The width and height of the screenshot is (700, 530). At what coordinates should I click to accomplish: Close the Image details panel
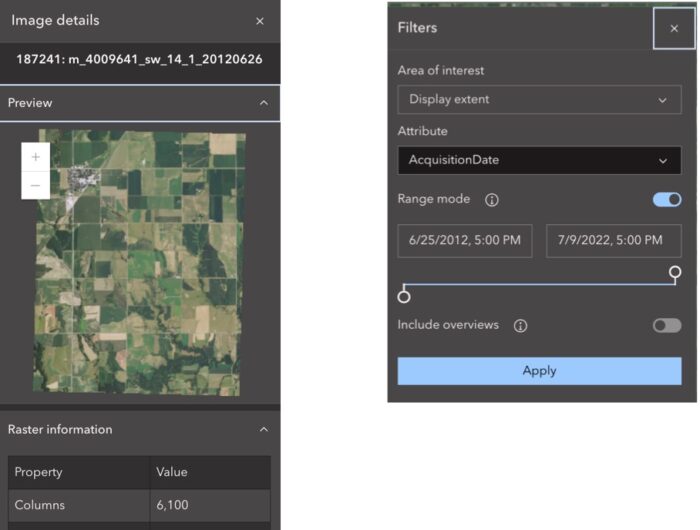tap(260, 21)
